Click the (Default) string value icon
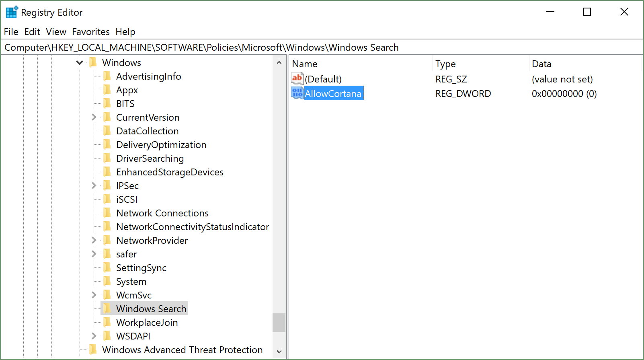 [x=297, y=79]
